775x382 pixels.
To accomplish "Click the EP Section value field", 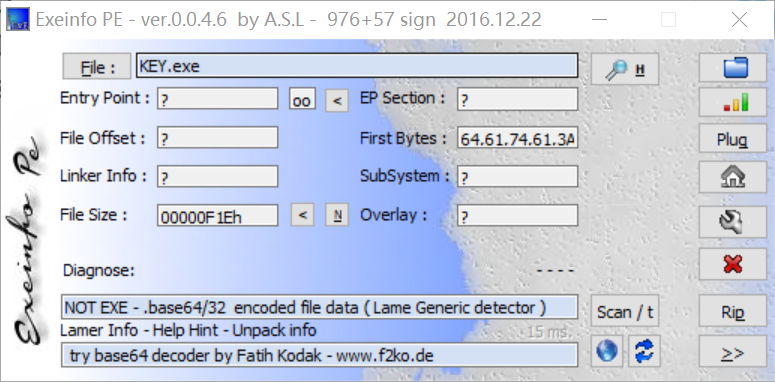I will pos(517,99).
